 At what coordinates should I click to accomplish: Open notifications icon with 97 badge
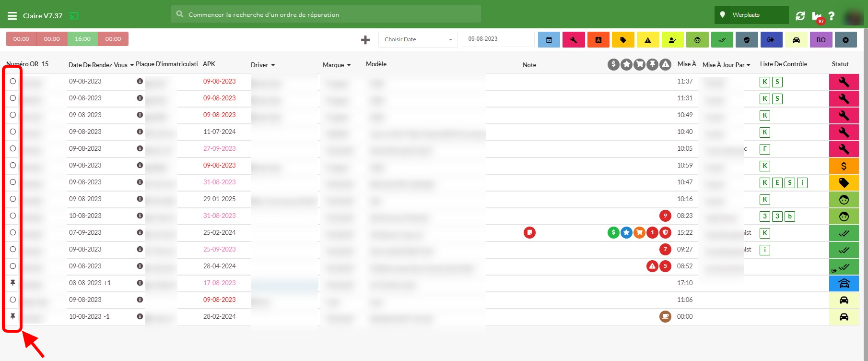[818, 17]
